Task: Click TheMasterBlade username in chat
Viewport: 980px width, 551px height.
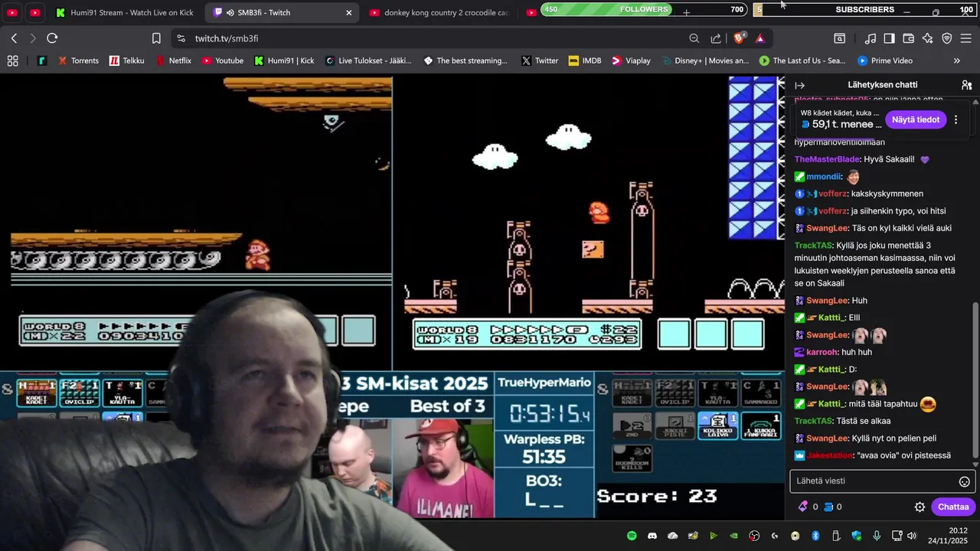Action: pyautogui.click(x=827, y=159)
